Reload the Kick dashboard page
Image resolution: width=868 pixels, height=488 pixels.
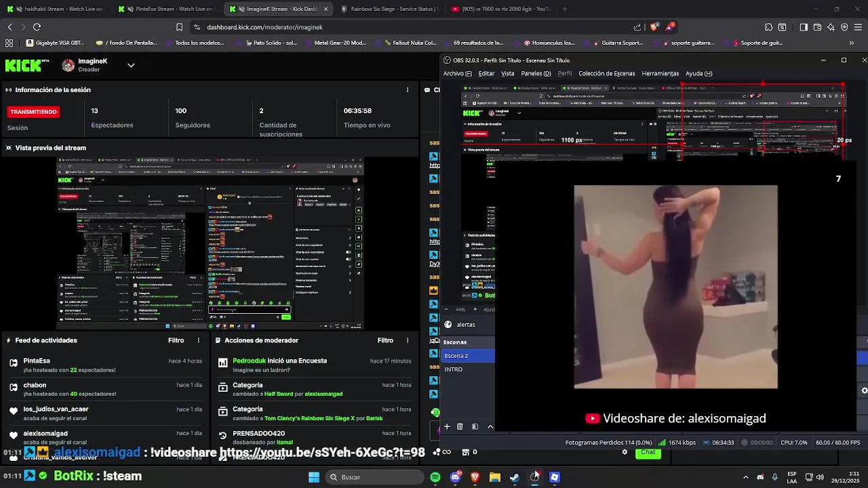(x=37, y=27)
